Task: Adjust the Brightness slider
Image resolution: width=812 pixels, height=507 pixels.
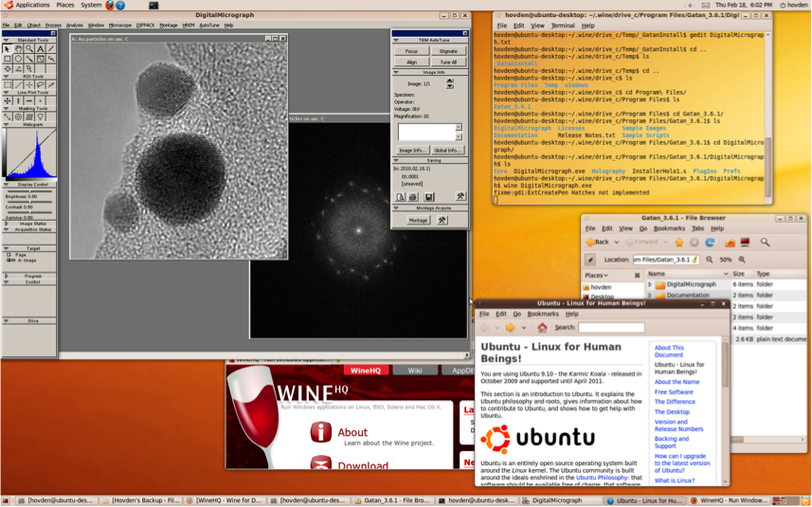Action: tap(29, 191)
